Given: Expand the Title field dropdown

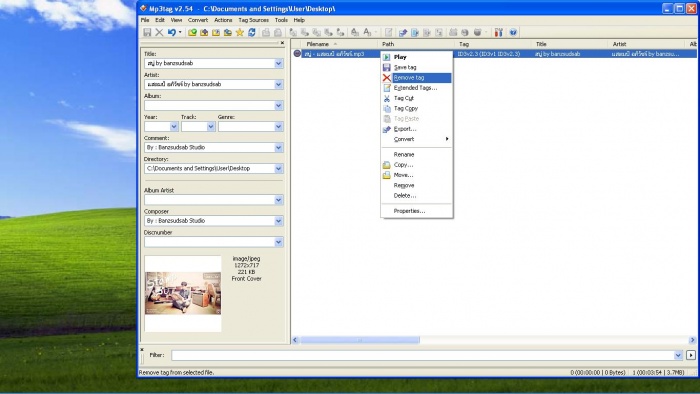Looking at the screenshot, I should coord(279,63).
